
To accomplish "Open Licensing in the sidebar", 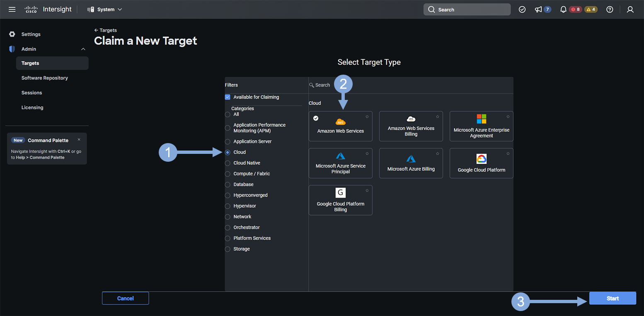I will [32, 107].
